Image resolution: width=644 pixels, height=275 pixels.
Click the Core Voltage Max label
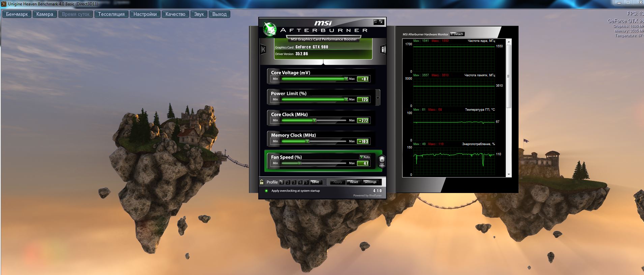[x=352, y=79]
